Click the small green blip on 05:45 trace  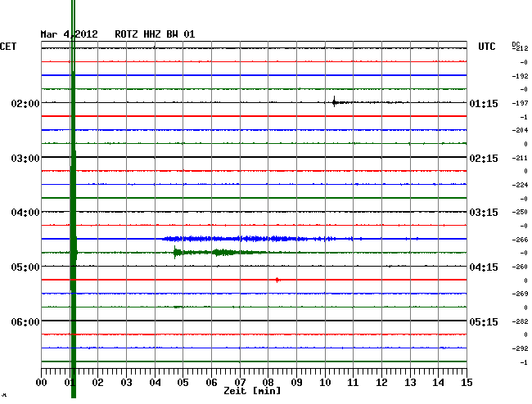point(178,307)
